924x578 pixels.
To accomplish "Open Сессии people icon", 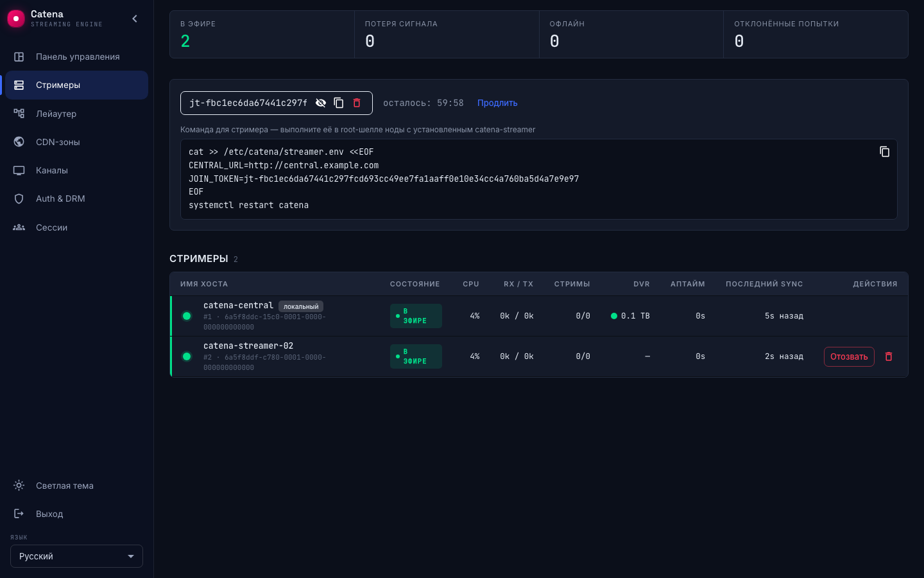I will point(19,227).
